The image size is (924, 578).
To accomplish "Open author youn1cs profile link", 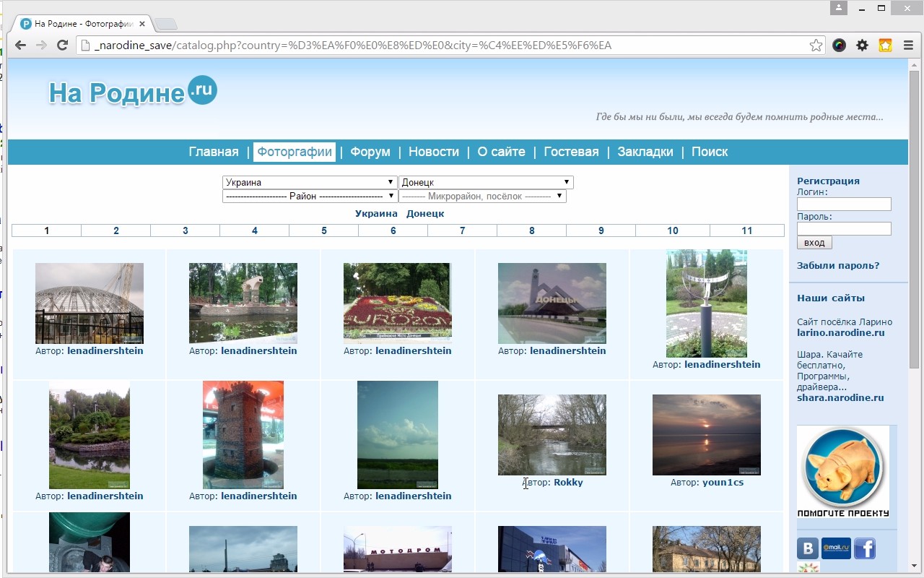I will click(x=723, y=483).
